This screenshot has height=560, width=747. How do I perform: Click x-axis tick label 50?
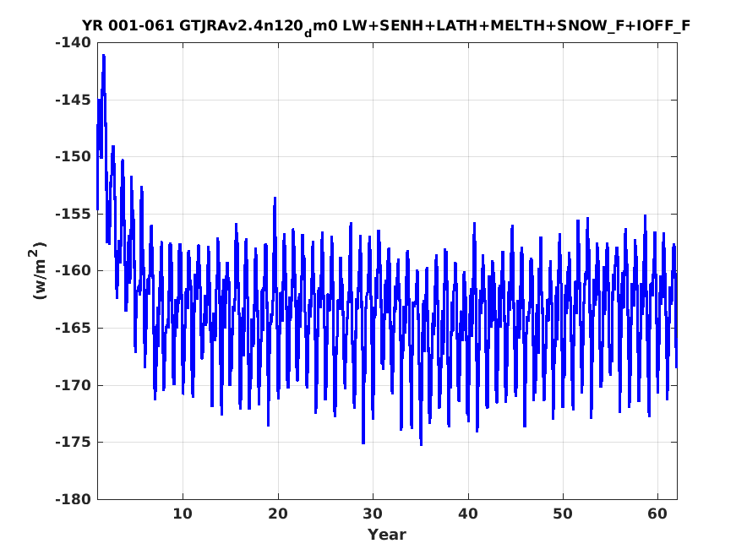click(x=563, y=514)
